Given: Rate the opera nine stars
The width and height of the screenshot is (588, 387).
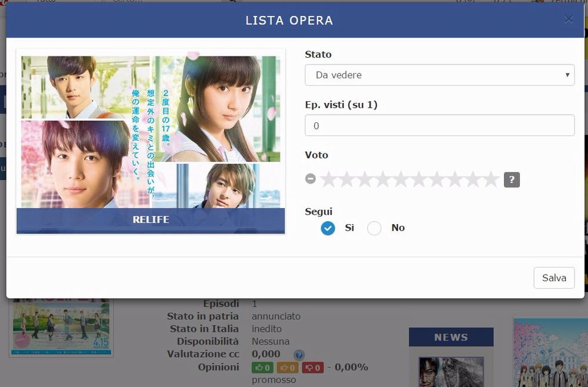Looking at the screenshot, I should 473,179.
